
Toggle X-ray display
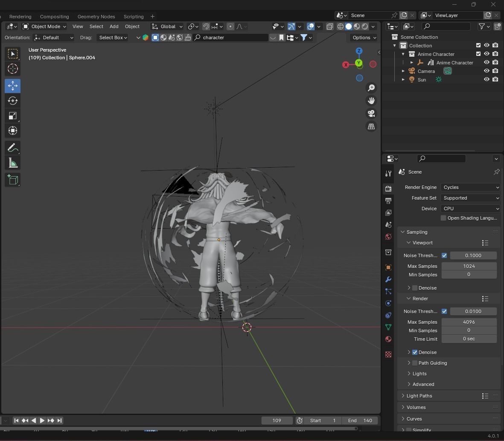pos(329,26)
